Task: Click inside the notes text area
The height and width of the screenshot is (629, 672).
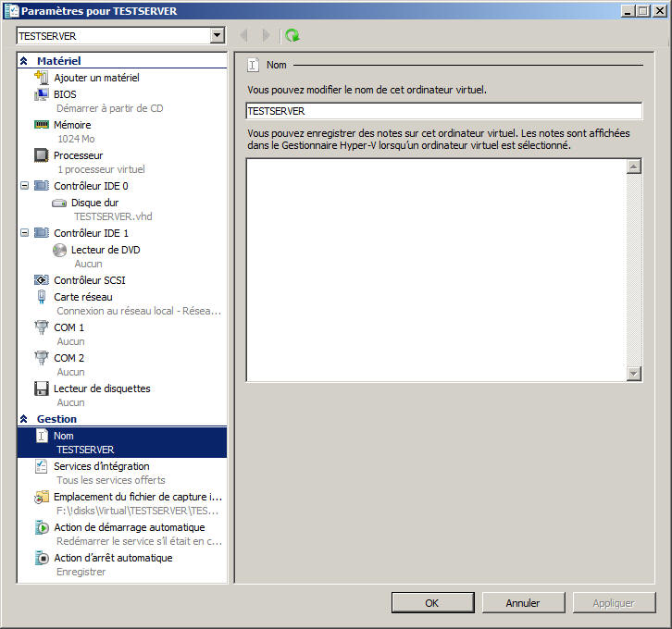Action: [436, 270]
